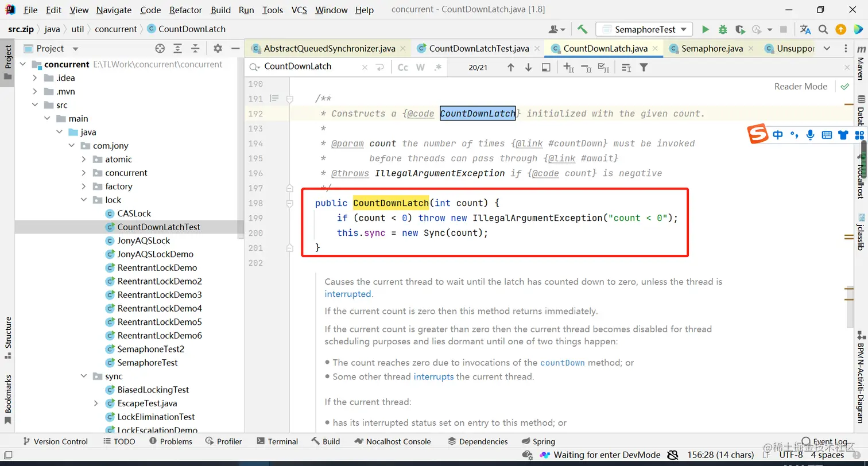This screenshot has width=868, height=466.
Task: Switch to CountDownLatchTest.java tab
Action: [x=479, y=49]
